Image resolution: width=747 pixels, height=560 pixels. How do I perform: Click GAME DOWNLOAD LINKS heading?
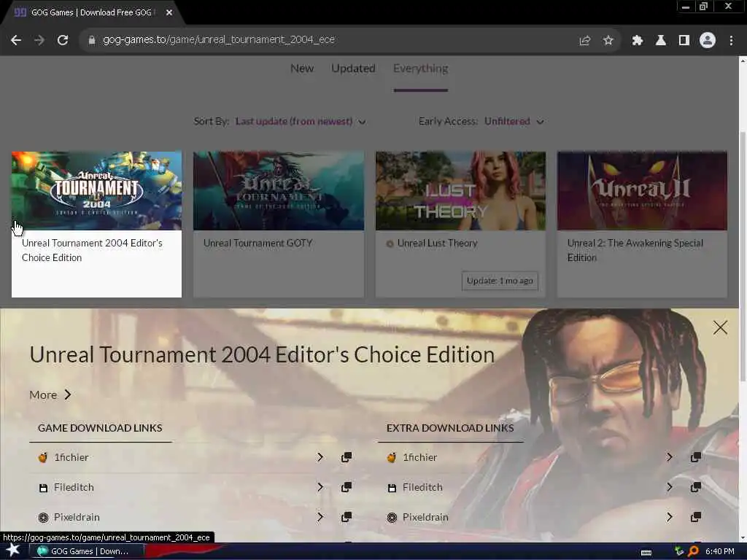click(100, 428)
